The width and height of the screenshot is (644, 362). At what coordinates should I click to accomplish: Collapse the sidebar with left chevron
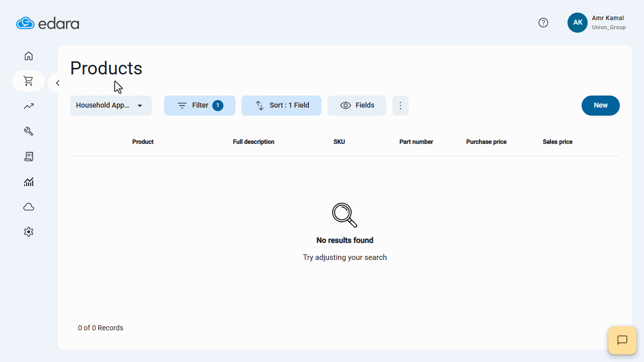point(57,83)
